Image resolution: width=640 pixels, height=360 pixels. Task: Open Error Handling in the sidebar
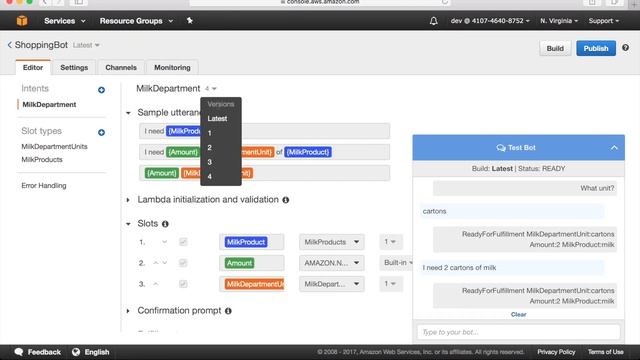coord(44,185)
